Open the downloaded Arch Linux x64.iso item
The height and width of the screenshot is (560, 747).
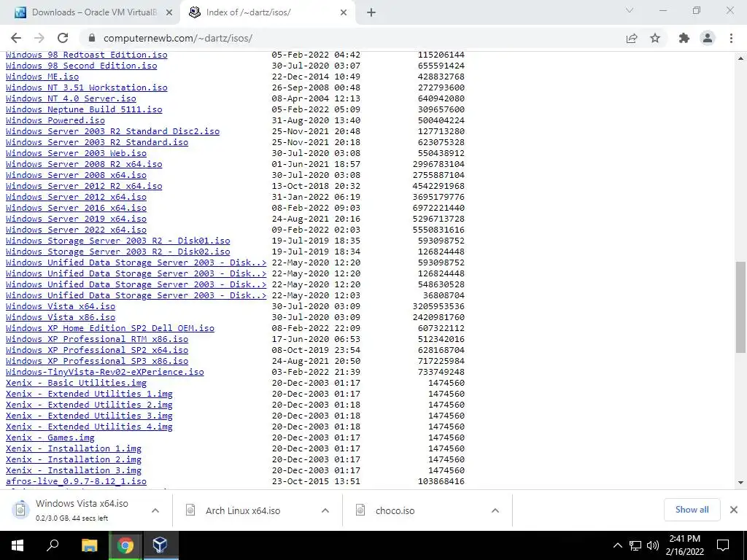[x=243, y=510]
